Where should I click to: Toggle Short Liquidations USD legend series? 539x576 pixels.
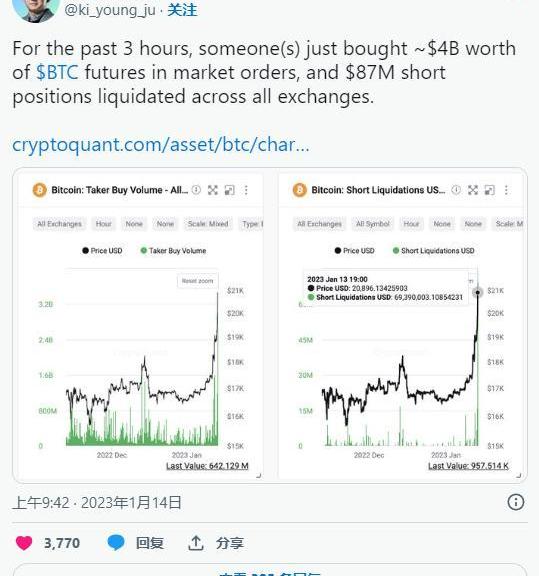[434, 251]
